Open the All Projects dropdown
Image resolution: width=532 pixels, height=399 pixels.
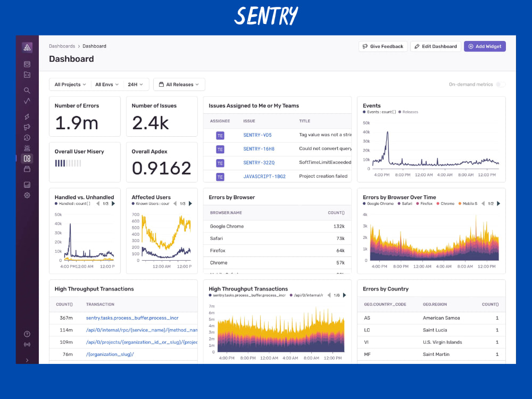click(x=70, y=85)
